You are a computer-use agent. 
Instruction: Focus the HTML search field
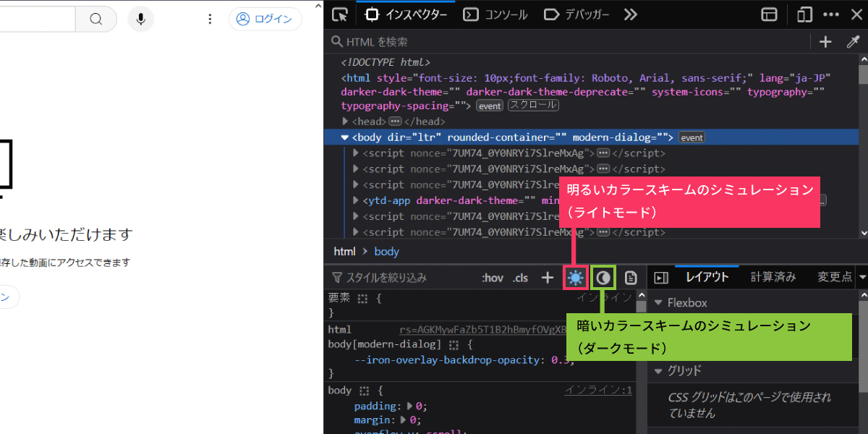[568, 42]
